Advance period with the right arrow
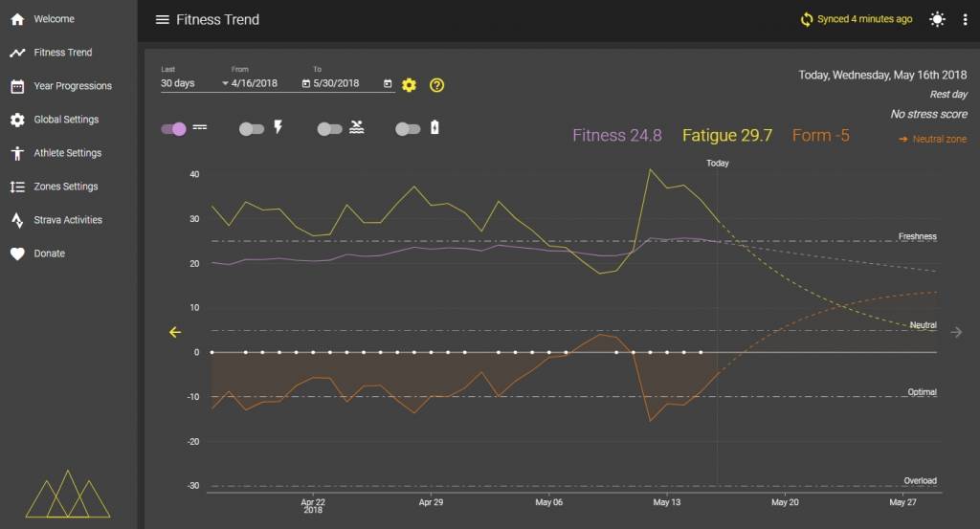Viewport: 980px width, 529px height. 956,332
